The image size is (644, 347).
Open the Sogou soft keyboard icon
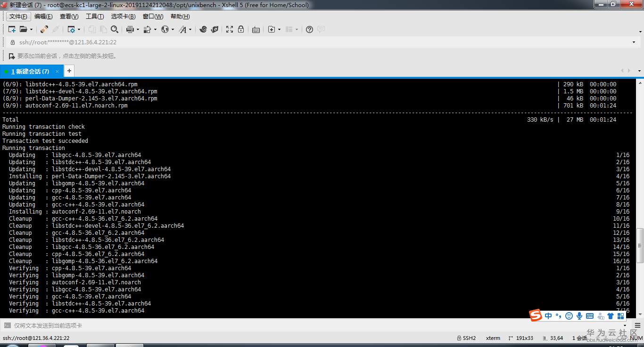pos(590,316)
